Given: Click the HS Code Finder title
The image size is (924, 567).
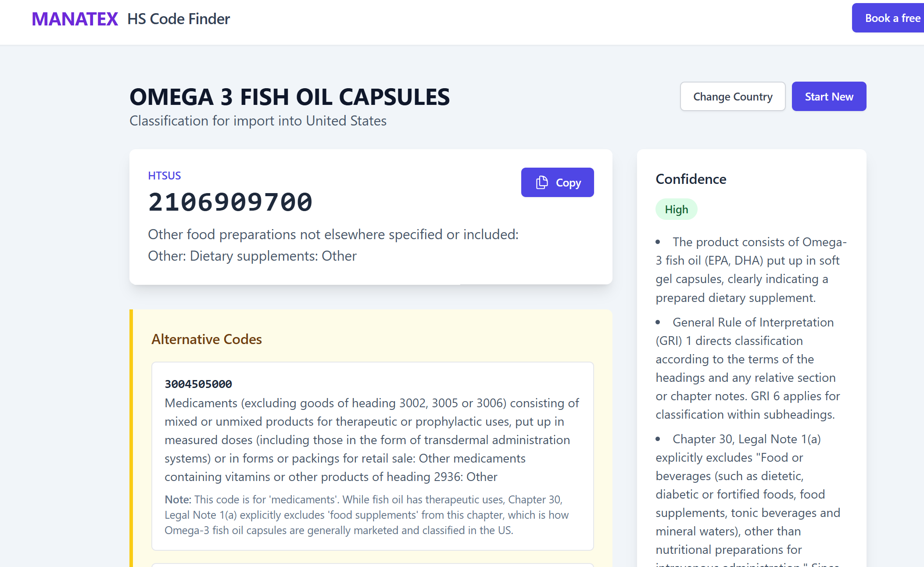Looking at the screenshot, I should click(178, 19).
